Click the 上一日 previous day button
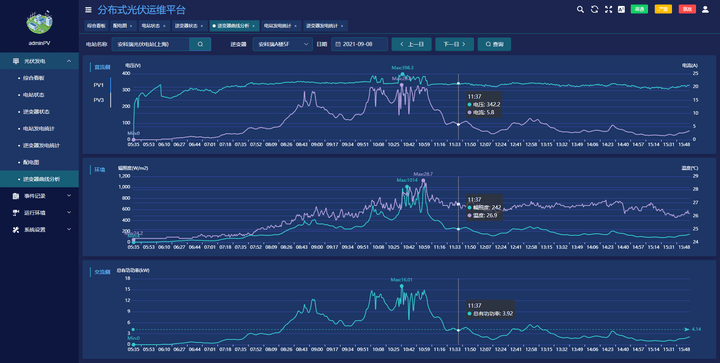The width and height of the screenshot is (720, 363). (412, 44)
